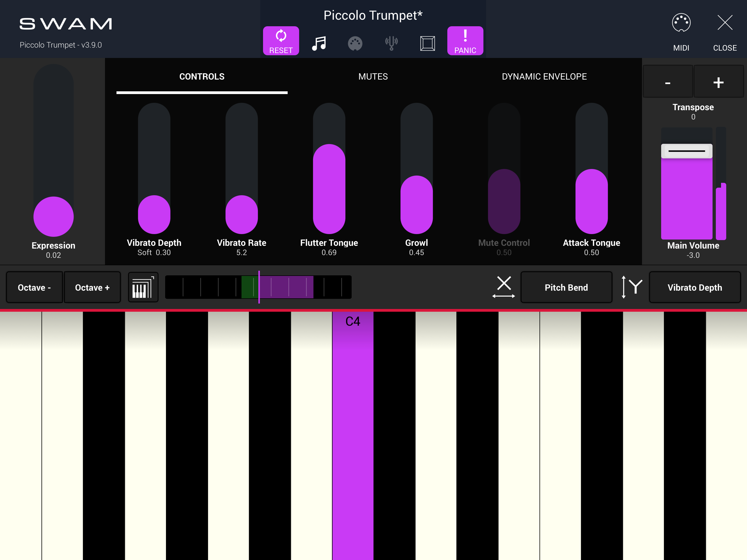This screenshot has width=747, height=560.
Task: Decrease transpose with the minus button
Action: click(x=668, y=82)
